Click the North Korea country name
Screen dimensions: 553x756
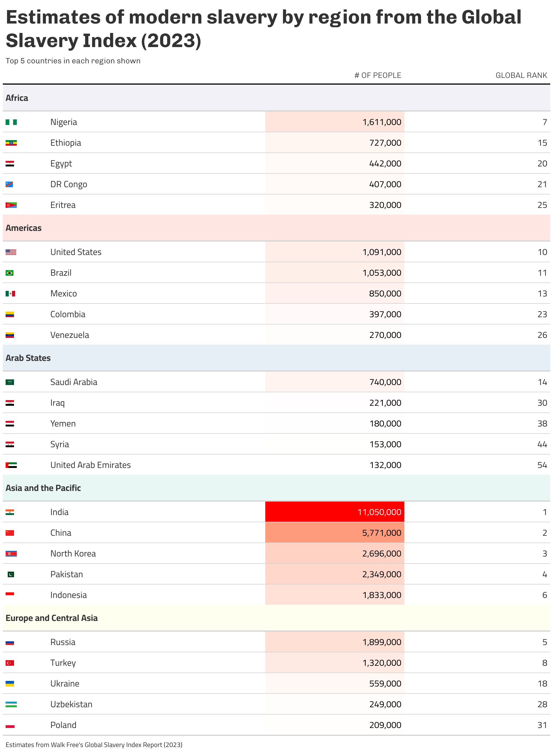pos(73,554)
